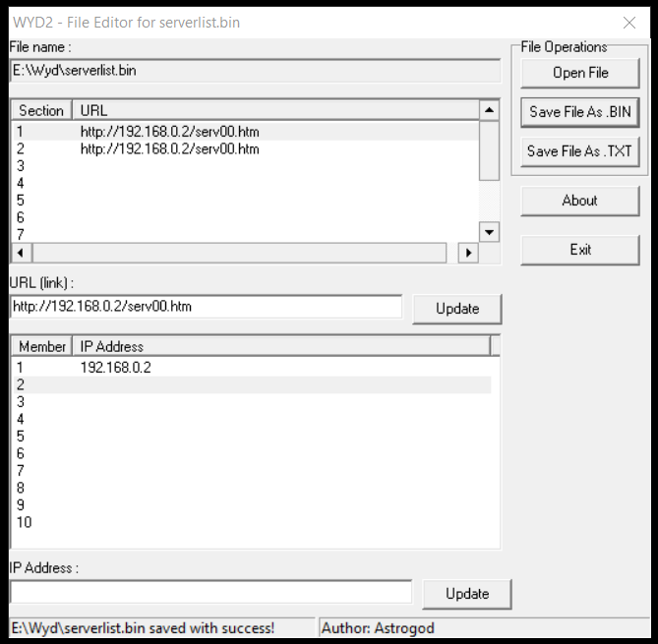Focus the URL (link) text field
This screenshot has height=644, width=658.
pyautogui.click(x=206, y=307)
